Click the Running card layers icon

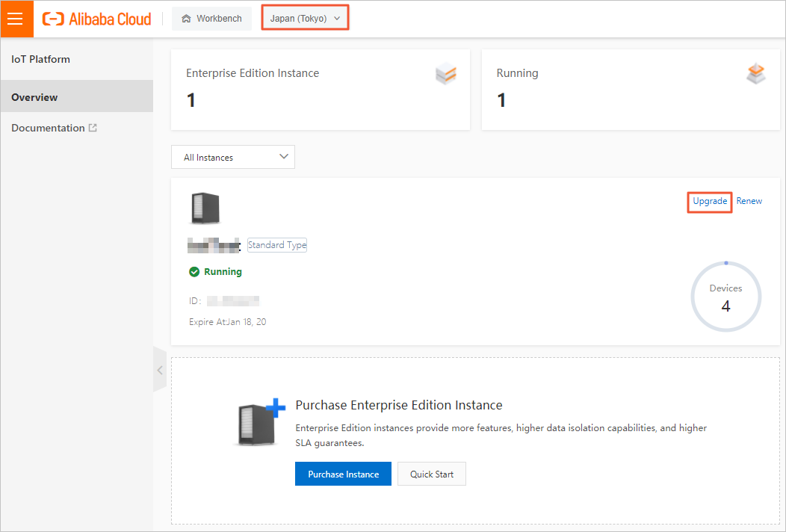pos(756,74)
